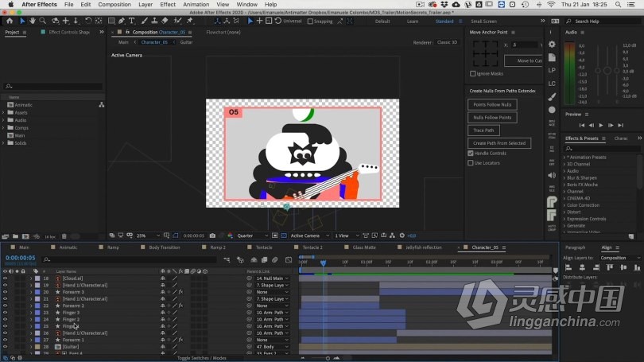Viewport: 644px width, 362px height.
Task: Open the Quarter resolution dropdown
Action: tap(252, 235)
